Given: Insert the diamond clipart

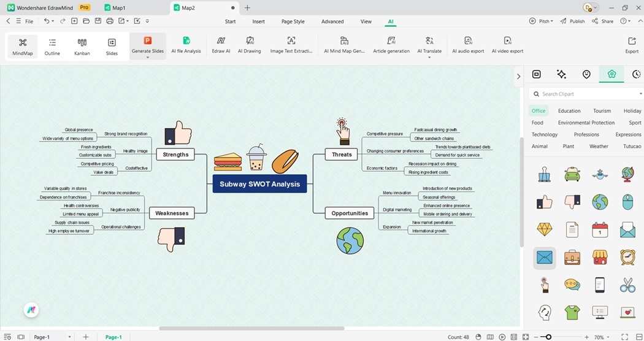Looking at the screenshot, I should [x=544, y=229].
